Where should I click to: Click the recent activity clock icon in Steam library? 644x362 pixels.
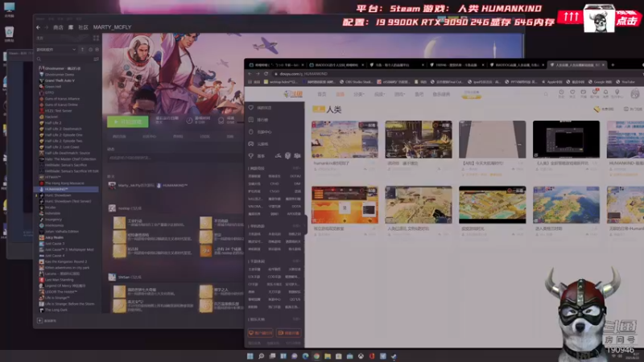tap(90, 50)
